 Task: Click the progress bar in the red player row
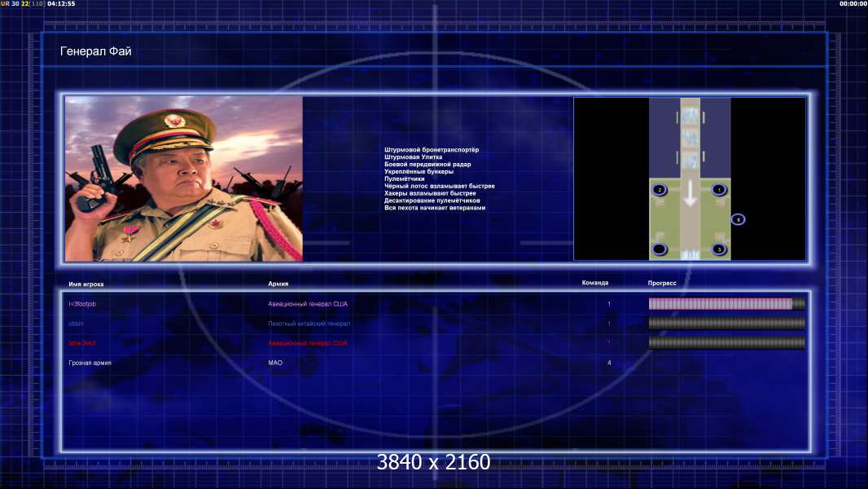point(727,343)
